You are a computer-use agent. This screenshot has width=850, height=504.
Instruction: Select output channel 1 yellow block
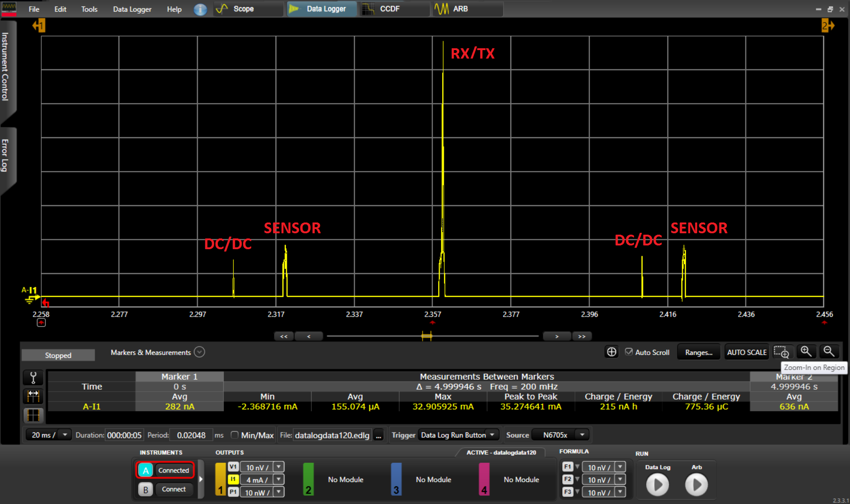220,479
